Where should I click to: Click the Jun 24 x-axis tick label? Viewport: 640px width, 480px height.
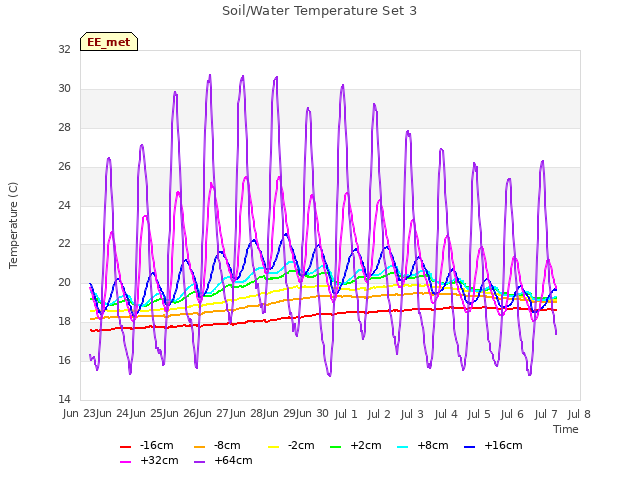click(x=113, y=414)
